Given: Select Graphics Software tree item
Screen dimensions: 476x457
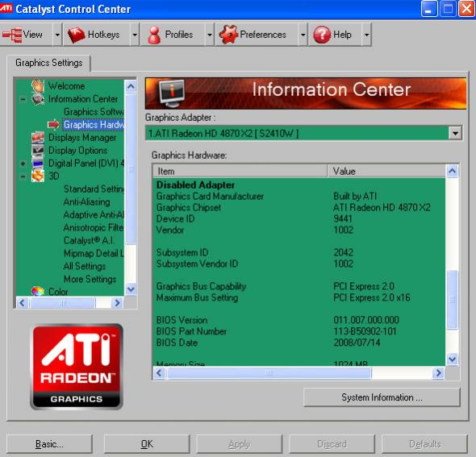Looking at the screenshot, I should (94, 112).
